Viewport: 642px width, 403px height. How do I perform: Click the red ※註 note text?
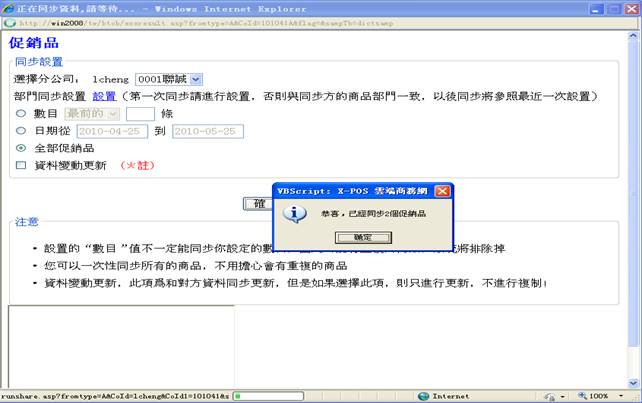point(137,165)
